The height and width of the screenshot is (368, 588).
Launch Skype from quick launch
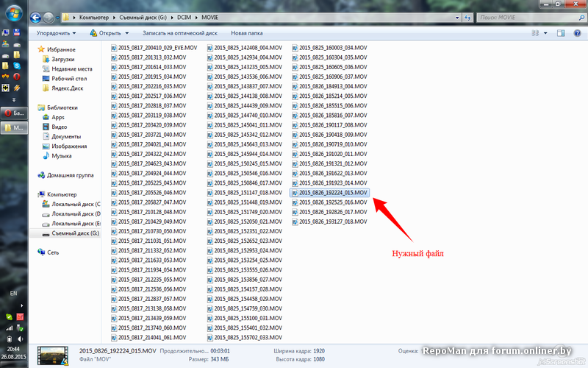[17, 66]
